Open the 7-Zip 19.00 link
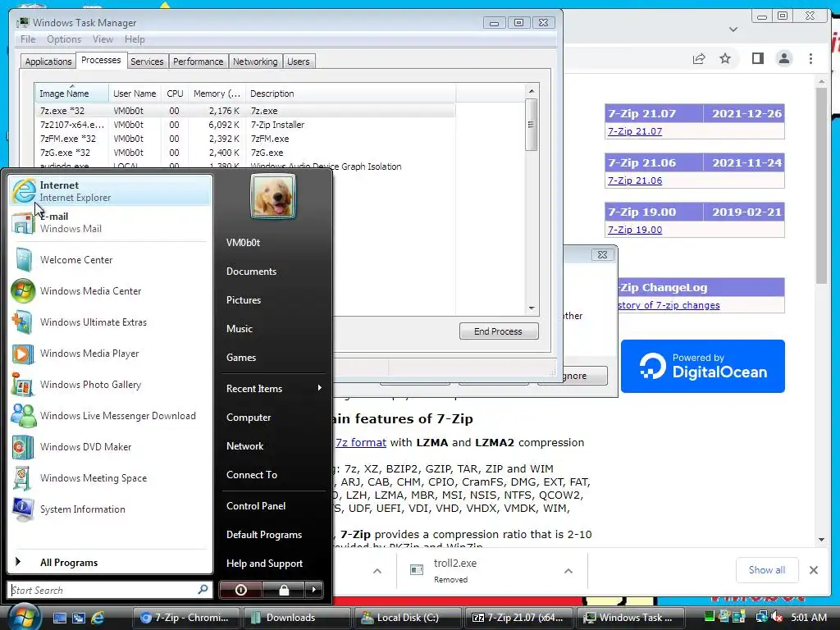 635,230
